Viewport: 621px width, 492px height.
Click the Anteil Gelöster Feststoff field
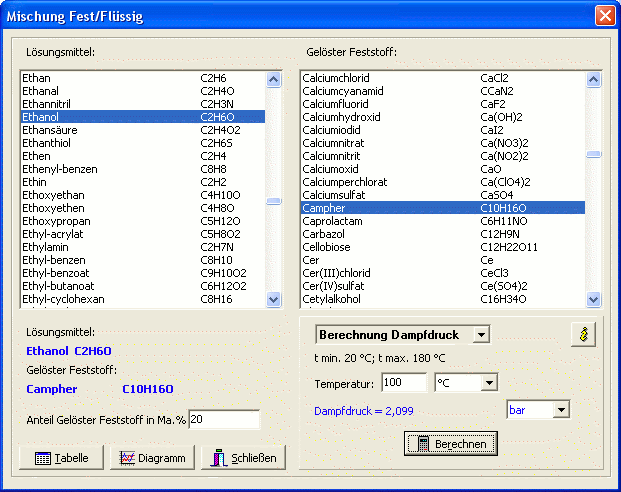click(223, 419)
